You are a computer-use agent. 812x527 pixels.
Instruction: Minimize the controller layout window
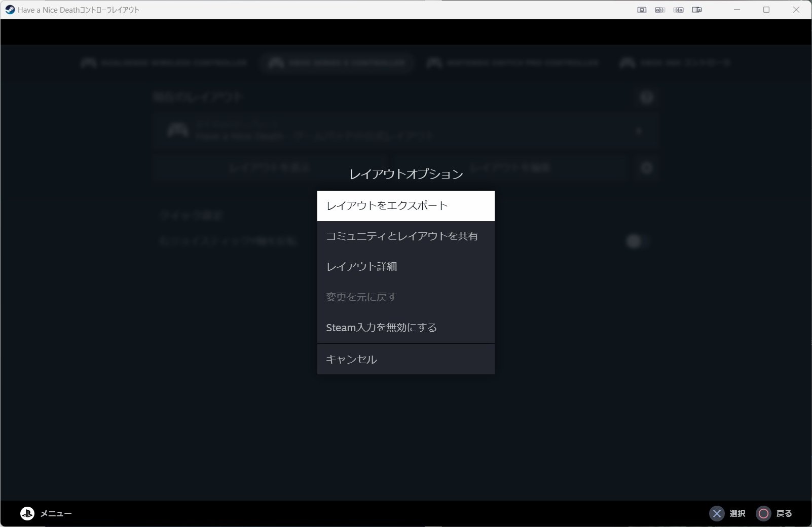pos(737,10)
